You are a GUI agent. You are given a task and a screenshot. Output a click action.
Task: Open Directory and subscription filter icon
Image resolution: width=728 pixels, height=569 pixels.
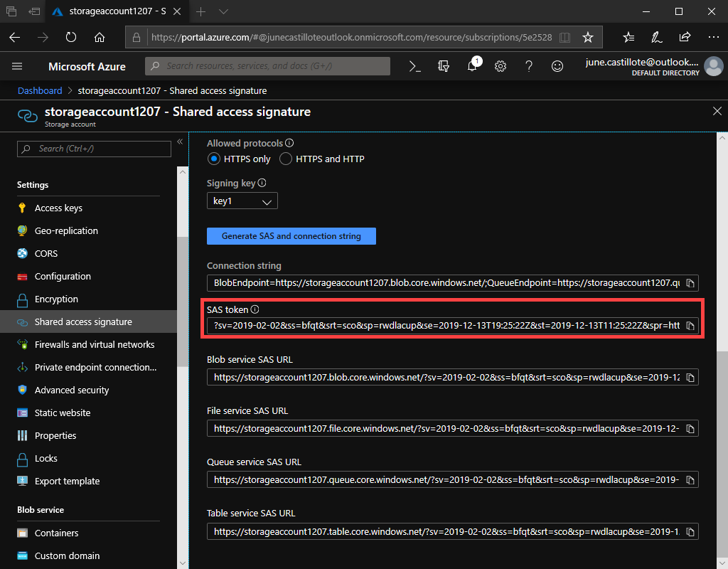[444, 66]
